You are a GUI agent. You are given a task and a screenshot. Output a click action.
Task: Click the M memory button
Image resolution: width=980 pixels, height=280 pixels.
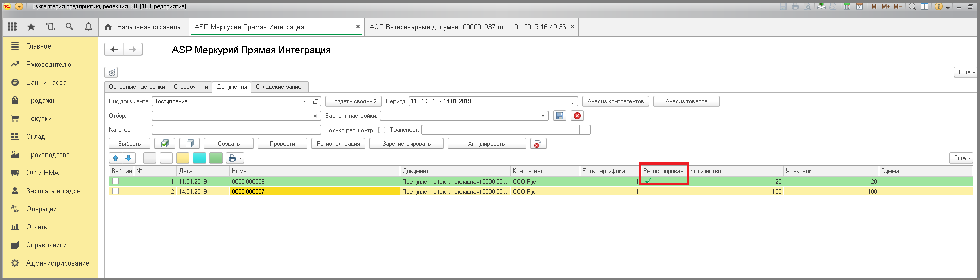point(874,6)
